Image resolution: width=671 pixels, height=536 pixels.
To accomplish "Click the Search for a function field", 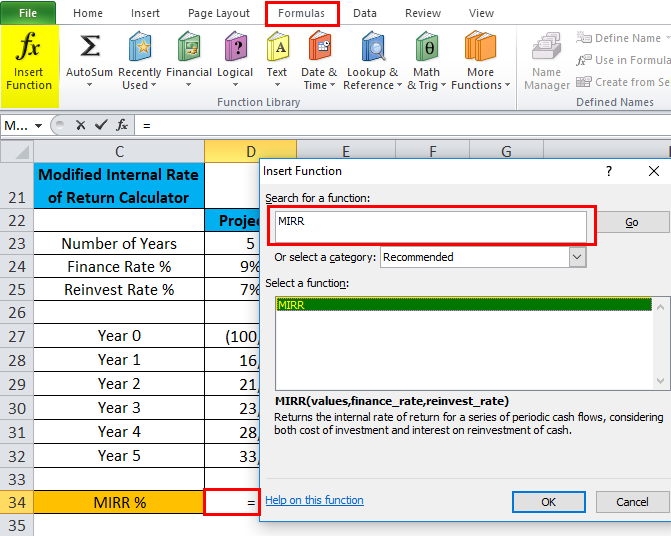I will point(431,226).
